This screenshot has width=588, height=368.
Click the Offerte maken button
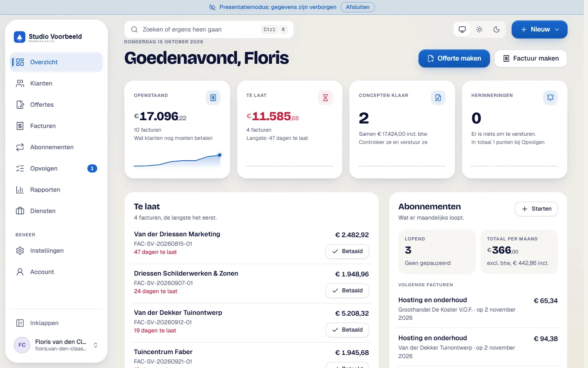pos(454,58)
